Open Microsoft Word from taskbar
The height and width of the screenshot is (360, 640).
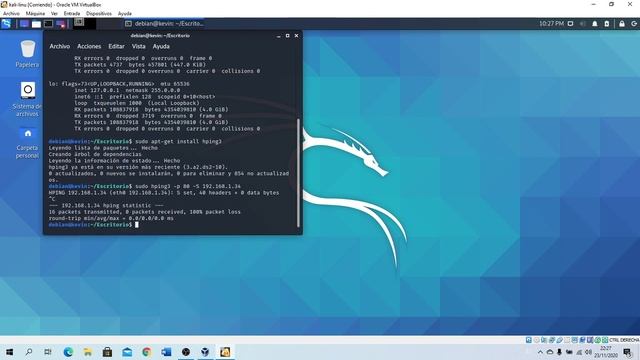click(166, 352)
